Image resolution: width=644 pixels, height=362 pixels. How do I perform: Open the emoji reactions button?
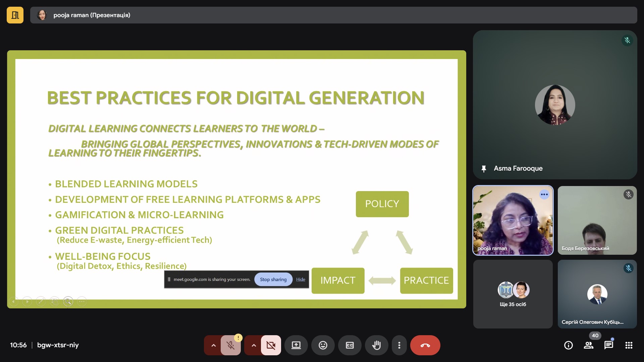[323, 345]
